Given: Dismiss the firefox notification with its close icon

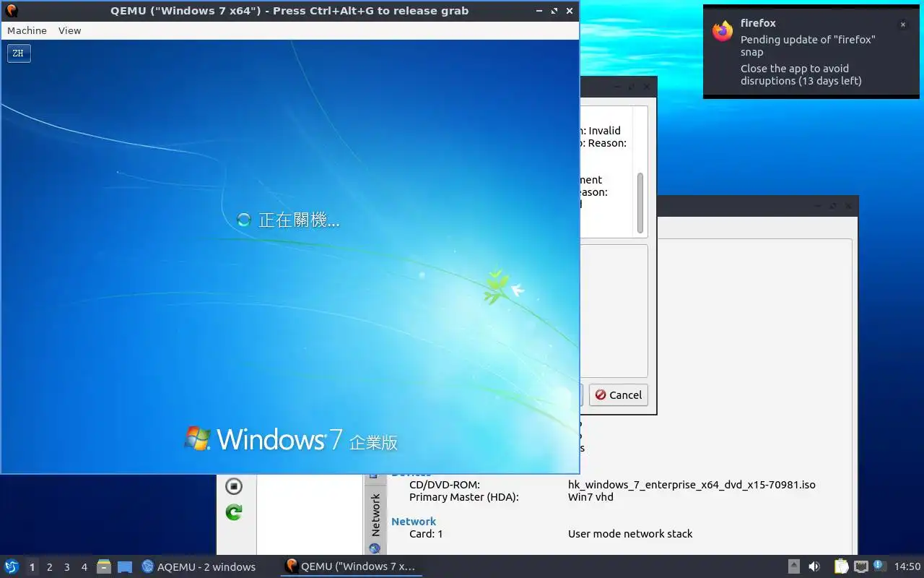Looking at the screenshot, I should (x=902, y=25).
